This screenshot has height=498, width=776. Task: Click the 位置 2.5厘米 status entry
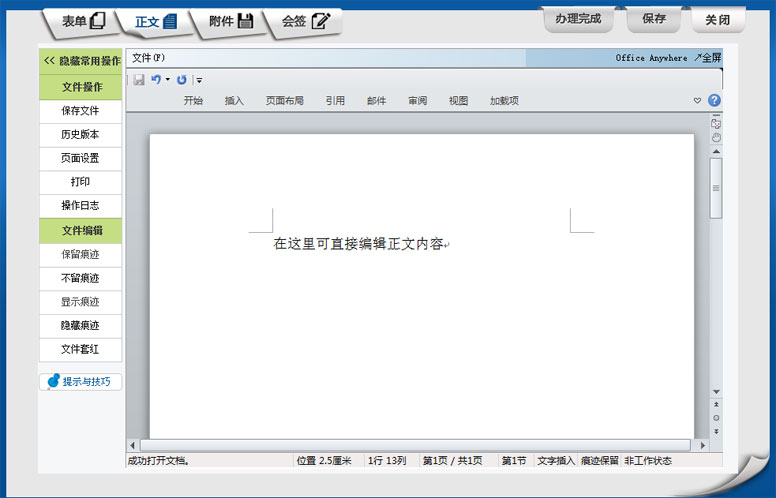[324, 461]
